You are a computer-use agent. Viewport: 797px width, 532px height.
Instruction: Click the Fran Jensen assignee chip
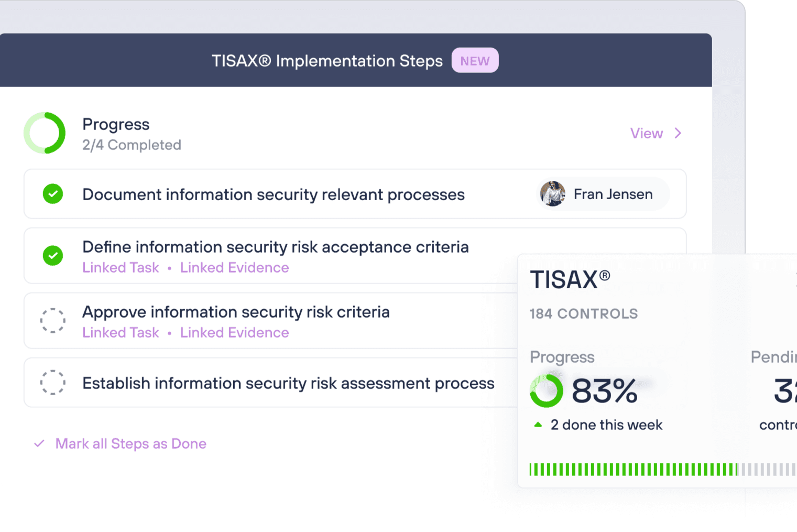pyautogui.click(x=603, y=194)
